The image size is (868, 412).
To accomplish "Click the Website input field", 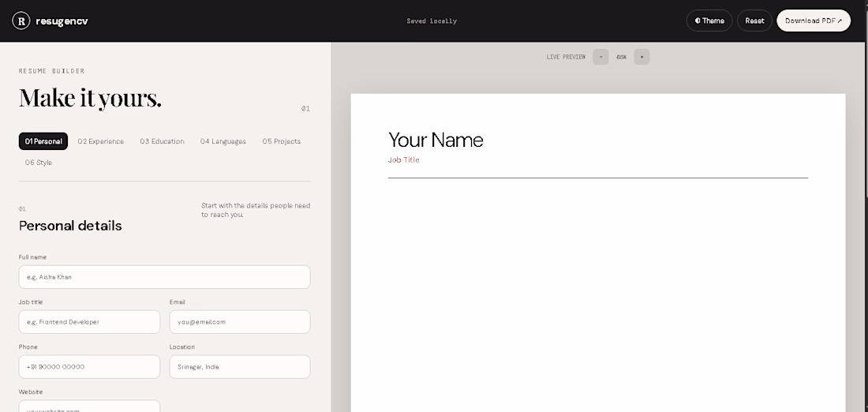I will [x=89, y=406].
